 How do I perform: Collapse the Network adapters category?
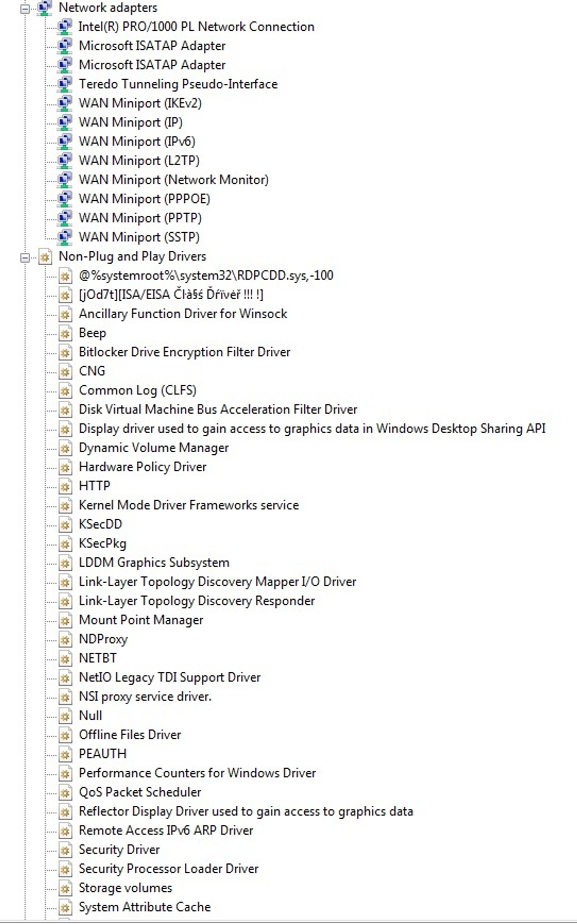[x=25, y=9]
